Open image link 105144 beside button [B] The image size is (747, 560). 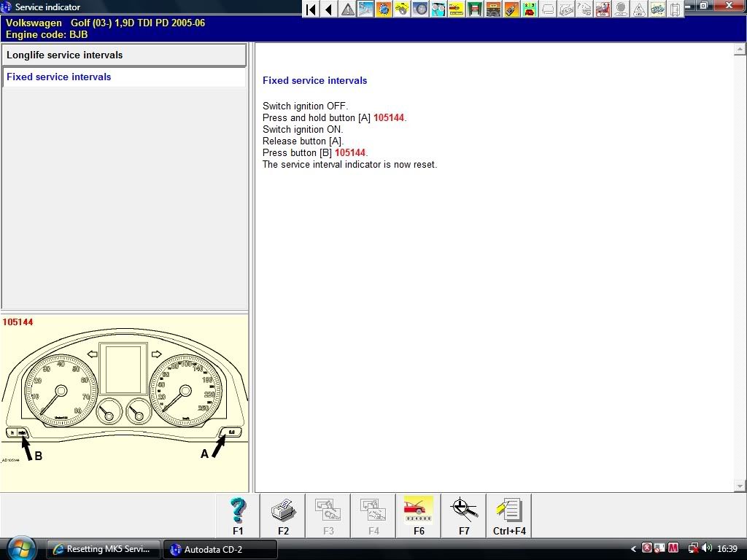click(x=350, y=153)
